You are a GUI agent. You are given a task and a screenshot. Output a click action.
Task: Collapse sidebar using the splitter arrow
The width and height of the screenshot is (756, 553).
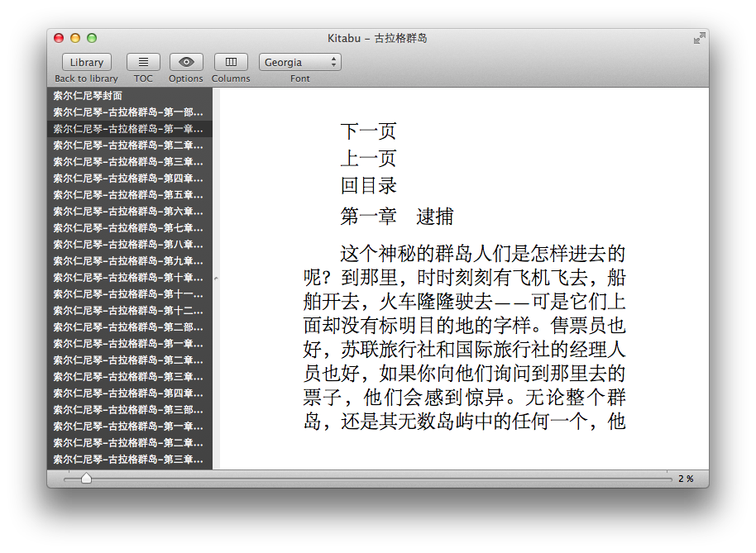(x=216, y=279)
